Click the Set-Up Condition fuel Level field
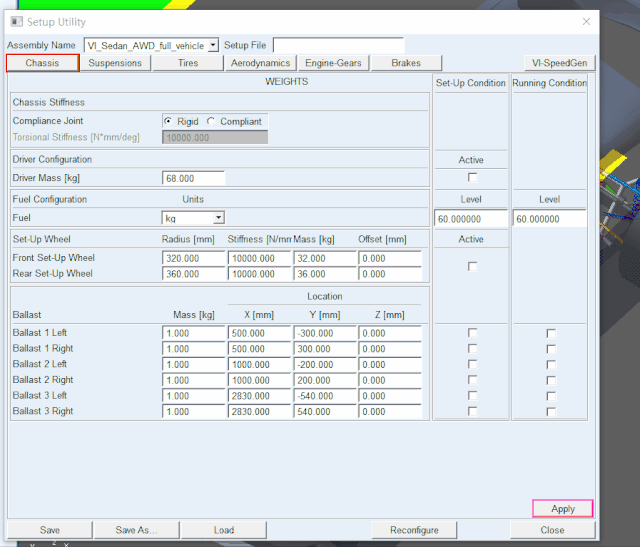This screenshot has height=547, width=640. point(471,219)
